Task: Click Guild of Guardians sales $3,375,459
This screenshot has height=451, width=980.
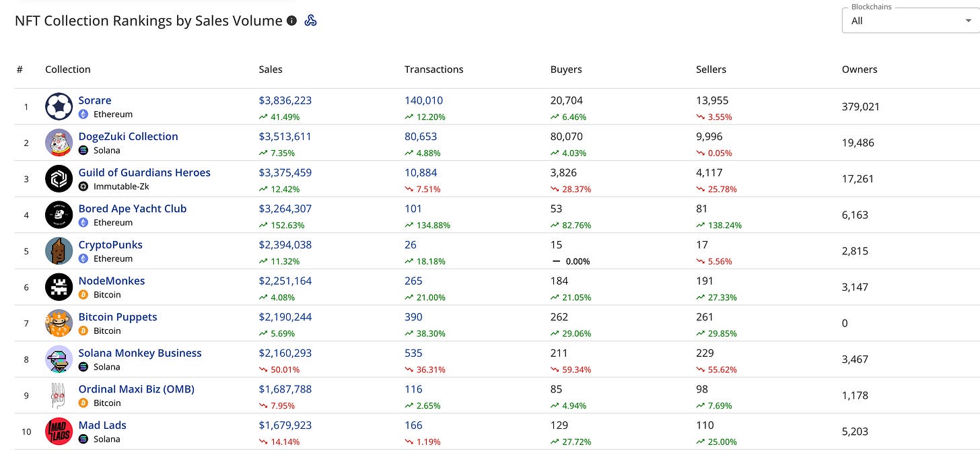Action: click(x=285, y=172)
